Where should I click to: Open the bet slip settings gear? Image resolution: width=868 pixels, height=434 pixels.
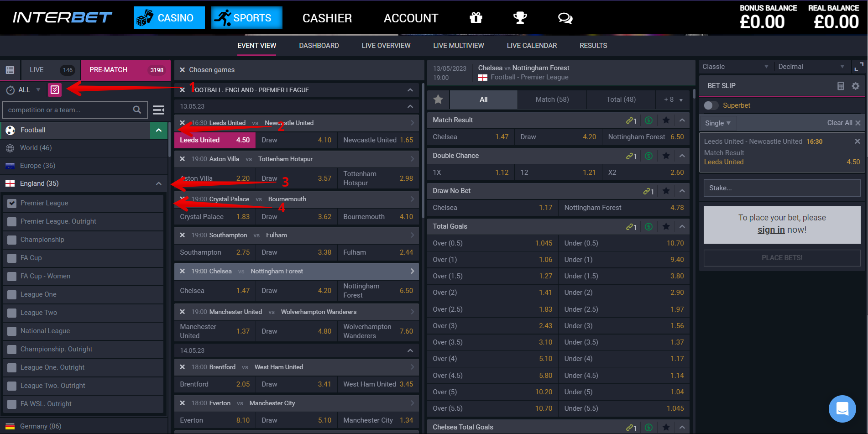(x=856, y=86)
